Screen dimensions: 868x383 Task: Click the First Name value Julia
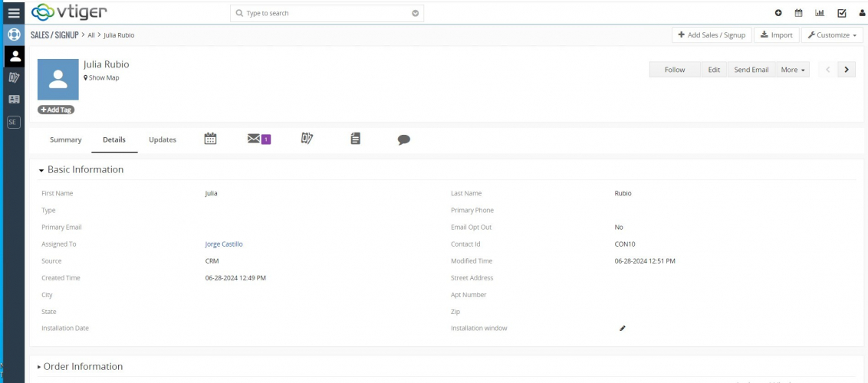(211, 194)
